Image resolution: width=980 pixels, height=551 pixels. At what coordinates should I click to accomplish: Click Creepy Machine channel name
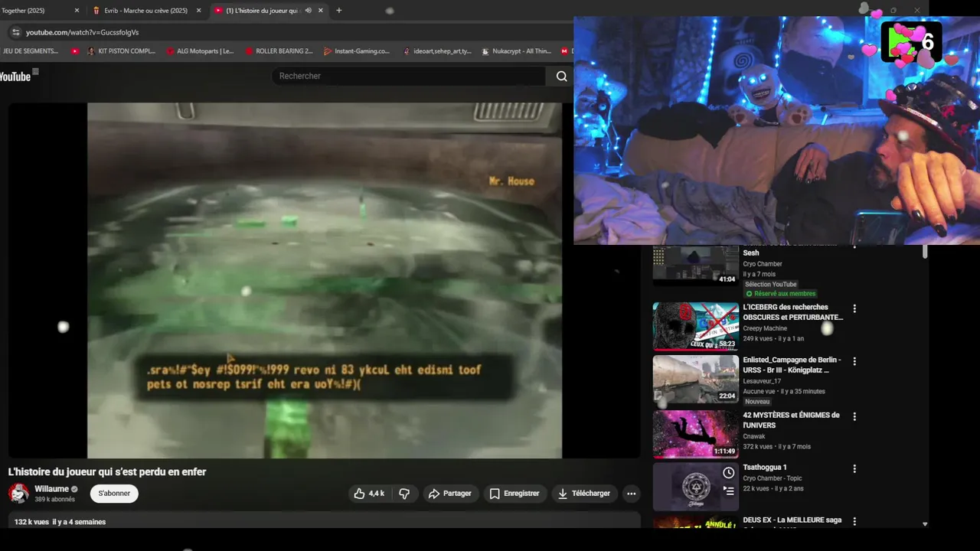tap(764, 328)
